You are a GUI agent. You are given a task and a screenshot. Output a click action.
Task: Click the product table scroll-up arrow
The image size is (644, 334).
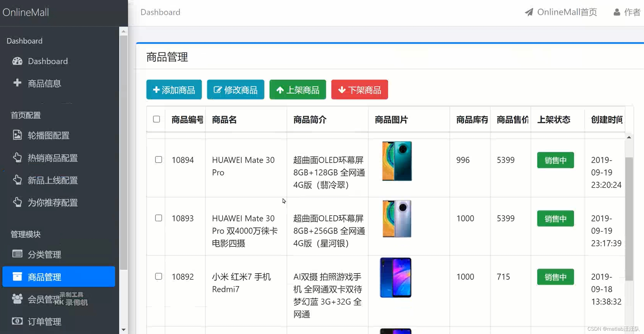(x=629, y=137)
